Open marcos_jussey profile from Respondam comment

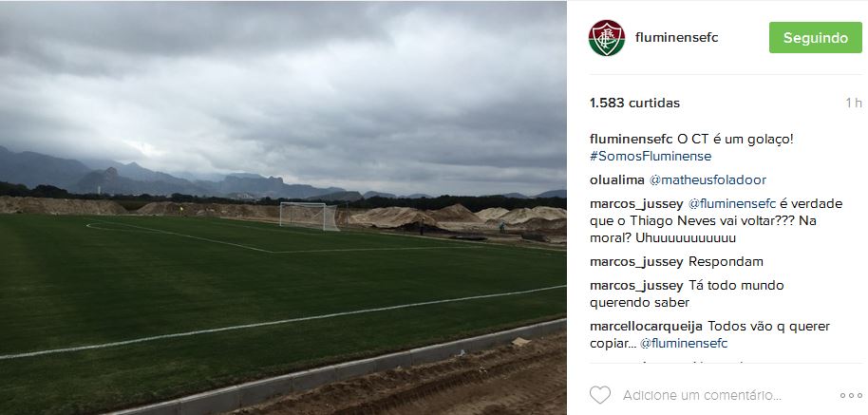pyautogui.click(x=636, y=262)
